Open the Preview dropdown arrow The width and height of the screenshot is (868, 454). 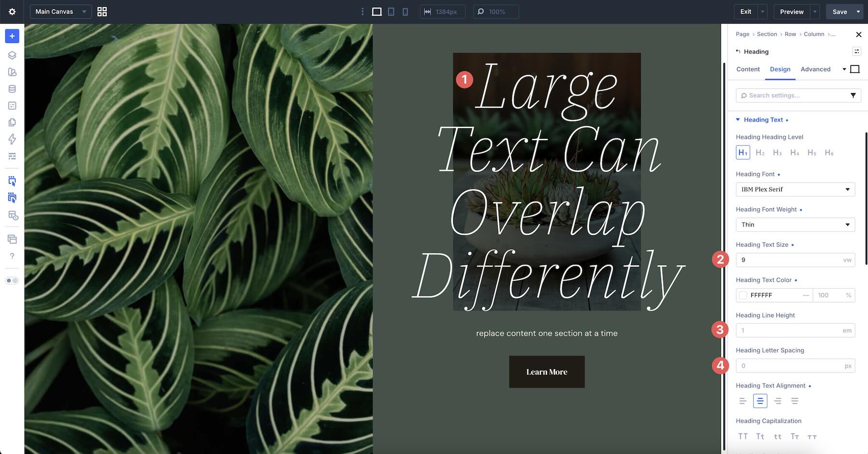pyautogui.click(x=815, y=12)
